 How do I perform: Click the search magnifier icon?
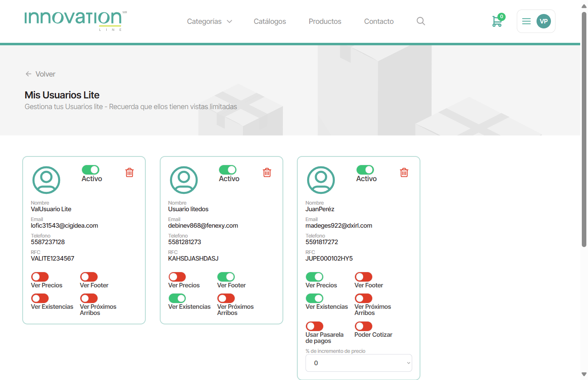[420, 21]
